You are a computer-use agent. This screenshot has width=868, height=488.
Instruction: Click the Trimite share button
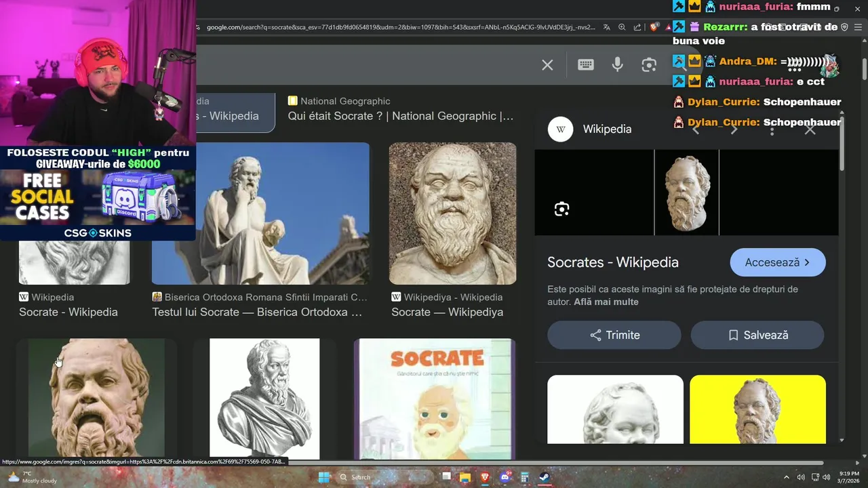(614, 335)
